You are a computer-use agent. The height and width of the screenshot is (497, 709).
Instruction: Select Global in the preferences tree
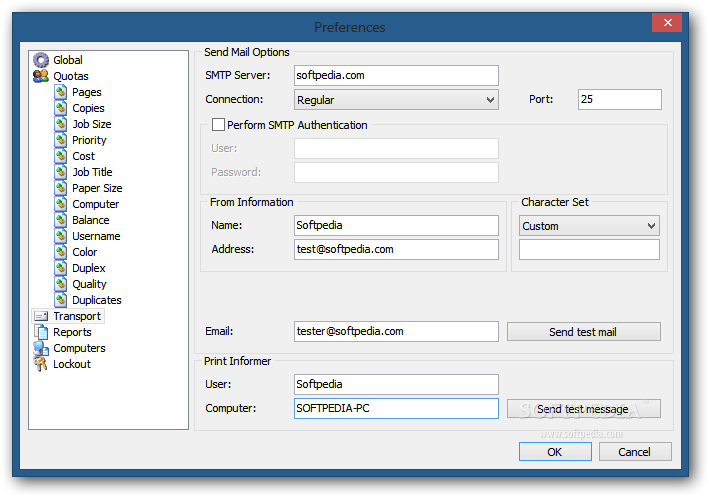(68, 60)
